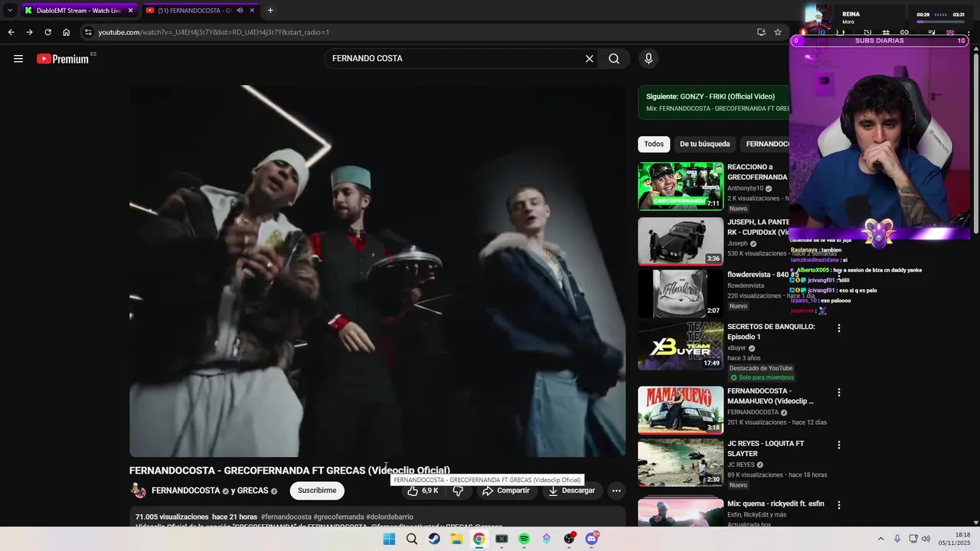Click Solo para miembros badge
The height and width of the screenshot is (551, 980).
pyautogui.click(x=762, y=378)
